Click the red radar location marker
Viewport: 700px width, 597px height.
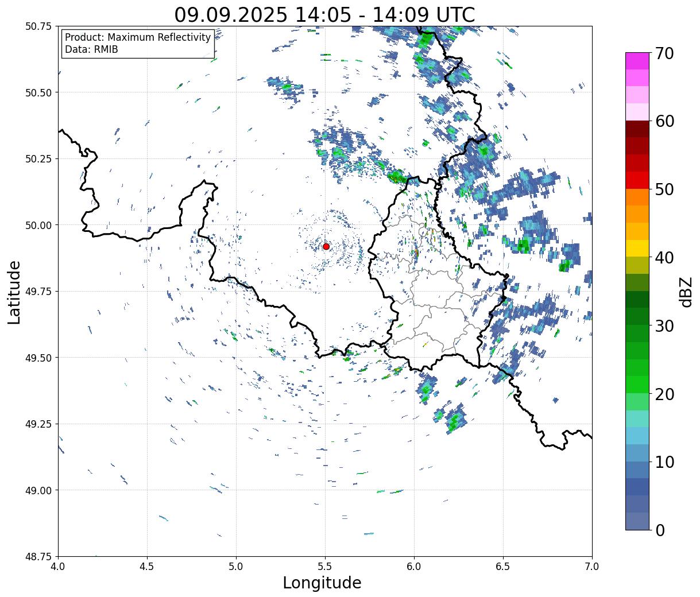click(x=326, y=246)
